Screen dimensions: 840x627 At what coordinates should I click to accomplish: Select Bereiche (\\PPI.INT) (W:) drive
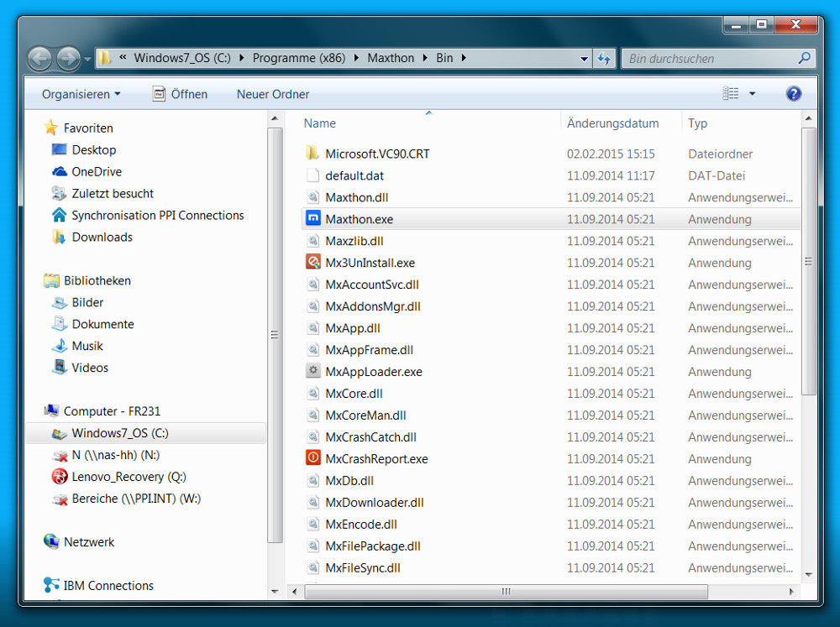point(136,499)
